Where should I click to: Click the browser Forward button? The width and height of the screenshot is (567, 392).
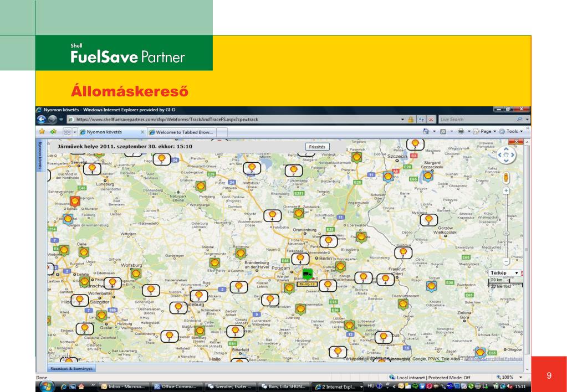pos(53,119)
